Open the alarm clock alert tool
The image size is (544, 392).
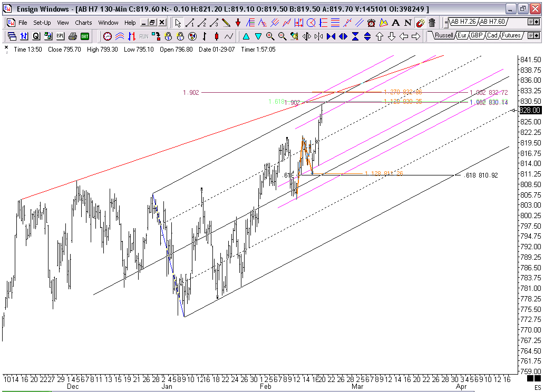pyautogui.click(x=371, y=23)
